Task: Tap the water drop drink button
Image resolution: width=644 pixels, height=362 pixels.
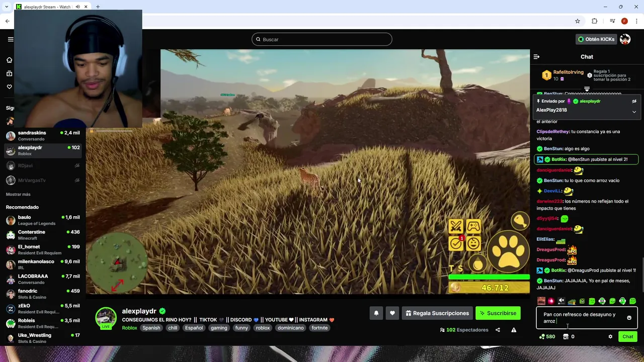Action: click(x=478, y=263)
